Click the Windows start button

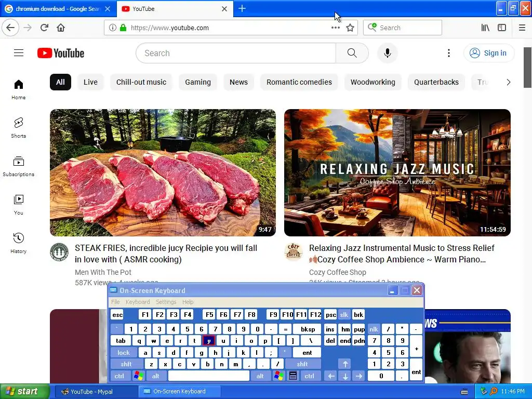[x=25, y=391]
